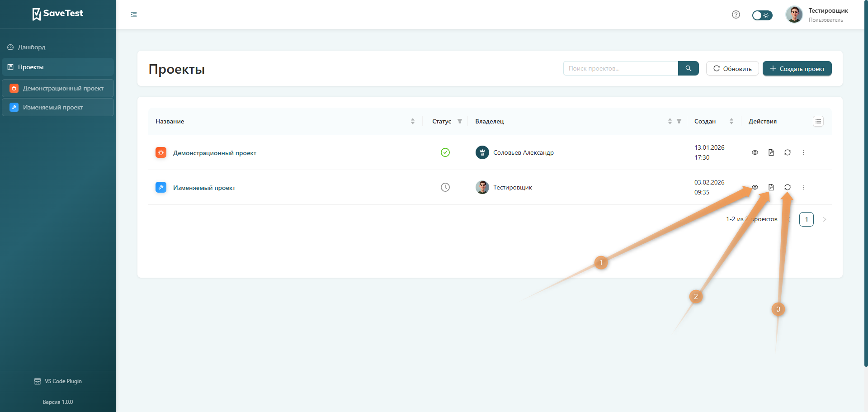View Изменяемый проект via eye icon

[x=755, y=187]
